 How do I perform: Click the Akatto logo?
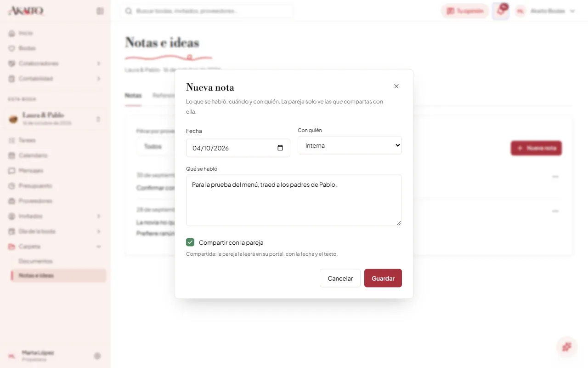click(26, 11)
